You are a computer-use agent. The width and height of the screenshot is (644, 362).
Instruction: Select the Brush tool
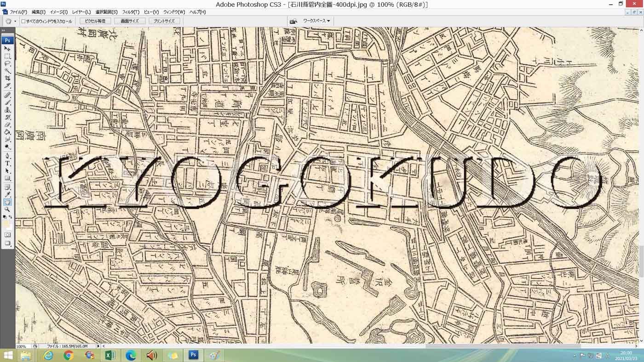click(x=7, y=102)
